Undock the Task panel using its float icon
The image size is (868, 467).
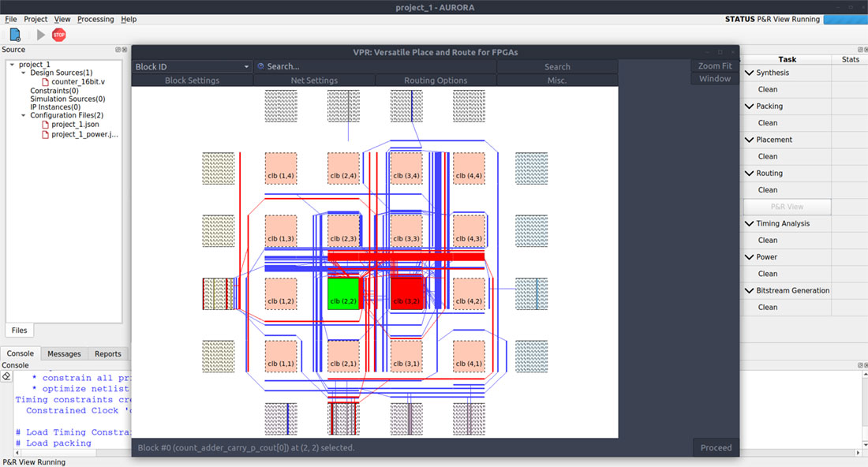tap(859, 50)
